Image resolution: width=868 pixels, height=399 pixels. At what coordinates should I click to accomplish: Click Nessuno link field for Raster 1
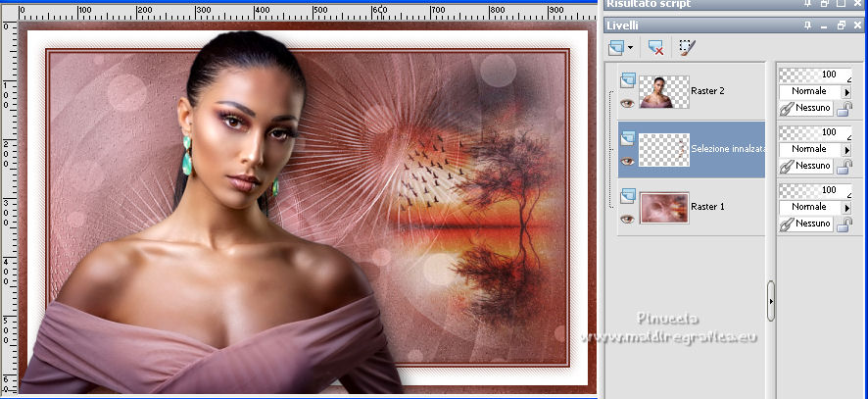(x=813, y=224)
